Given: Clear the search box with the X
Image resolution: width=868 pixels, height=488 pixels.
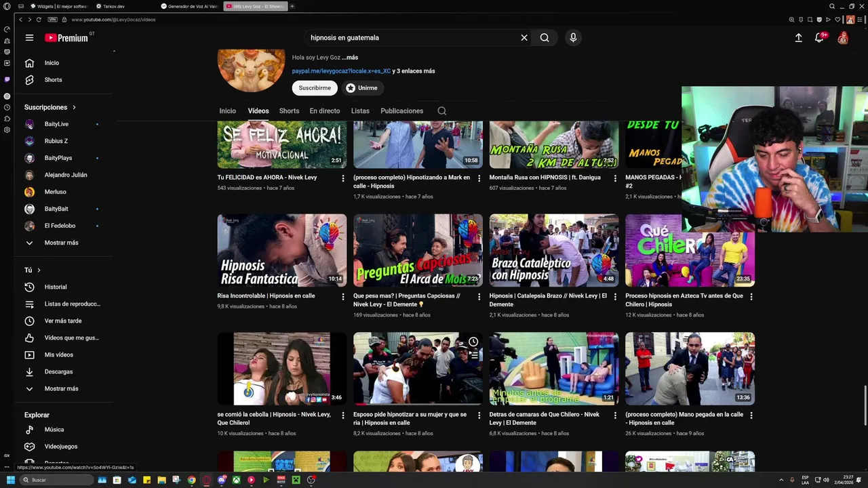Looking at the screenshot, I should pos(524,38).
